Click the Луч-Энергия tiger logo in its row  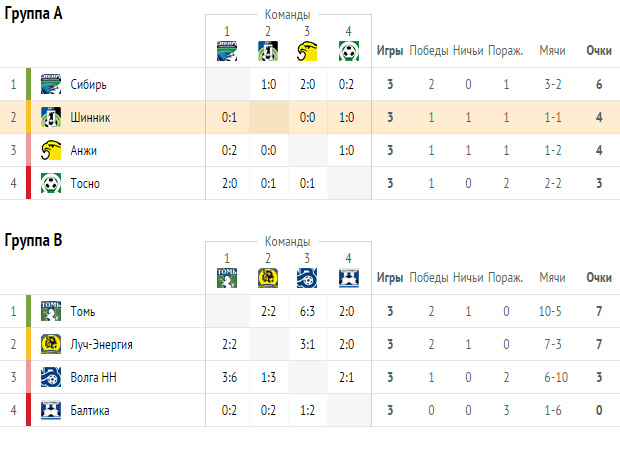pos(51,344)
